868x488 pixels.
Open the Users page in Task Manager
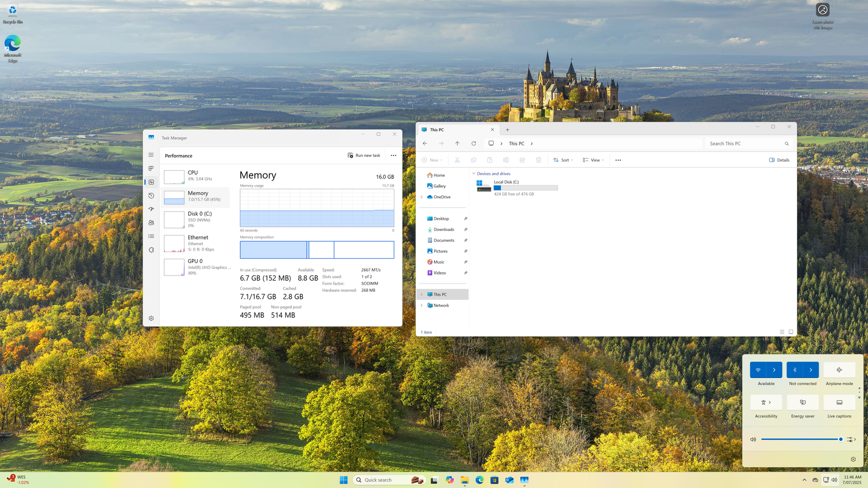point(151,223)
